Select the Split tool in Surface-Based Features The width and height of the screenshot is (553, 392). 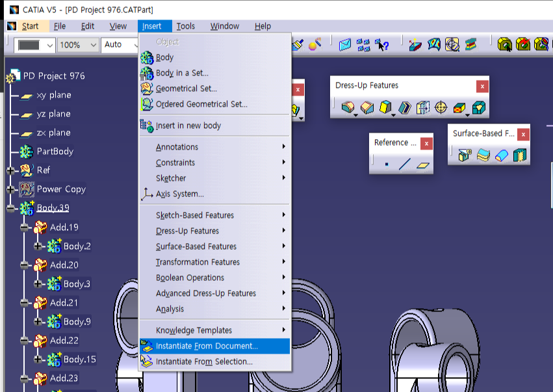(x=465, y=155)
